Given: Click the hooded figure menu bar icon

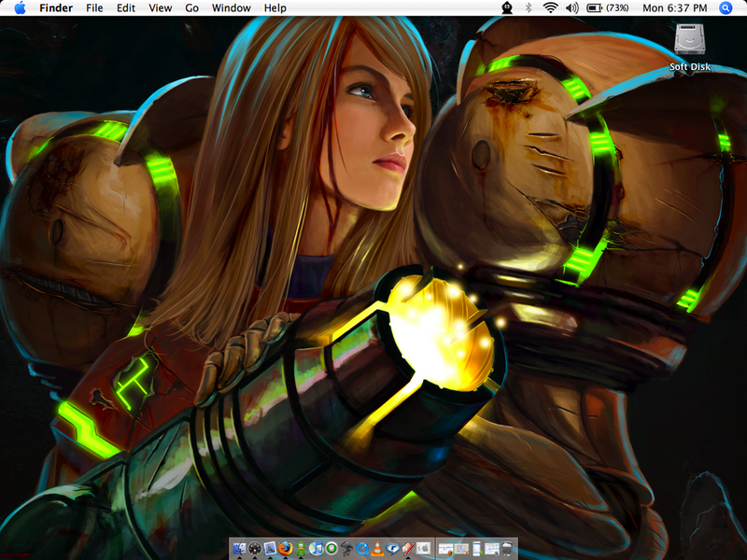Looking at the screenshot, I should (507, 8).
